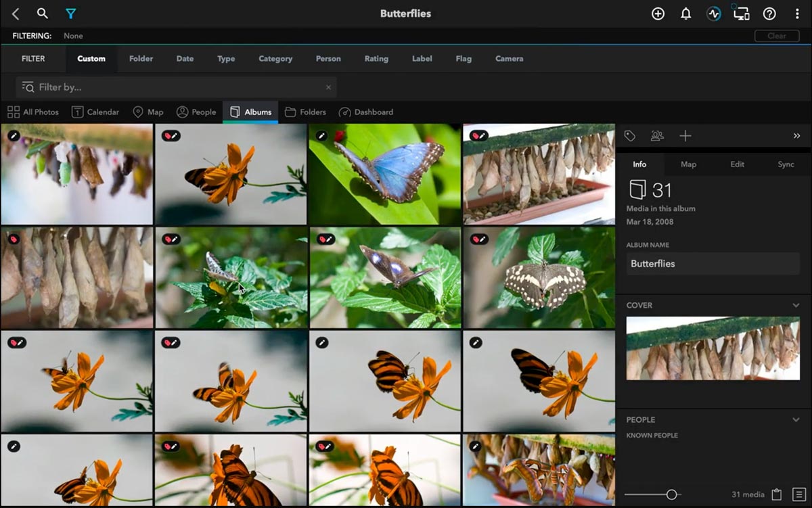Click the 31 media count text
The width and height of the screenshot is (812, 508).
[x=748, y=494]
